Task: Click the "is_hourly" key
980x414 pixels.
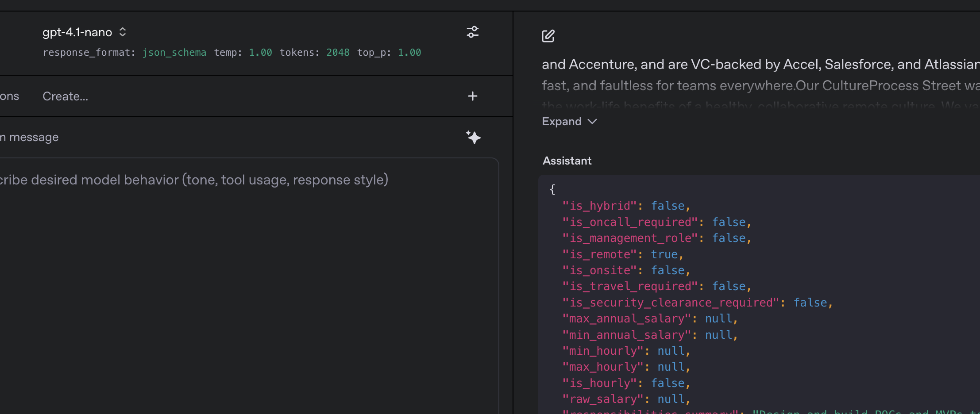Action: (x=599, y=383)
